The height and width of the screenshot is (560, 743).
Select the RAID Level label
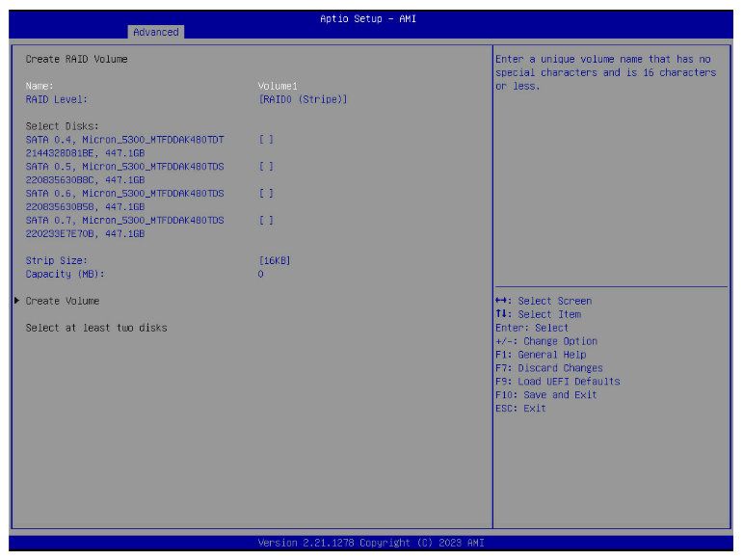(x=57, y=99)
